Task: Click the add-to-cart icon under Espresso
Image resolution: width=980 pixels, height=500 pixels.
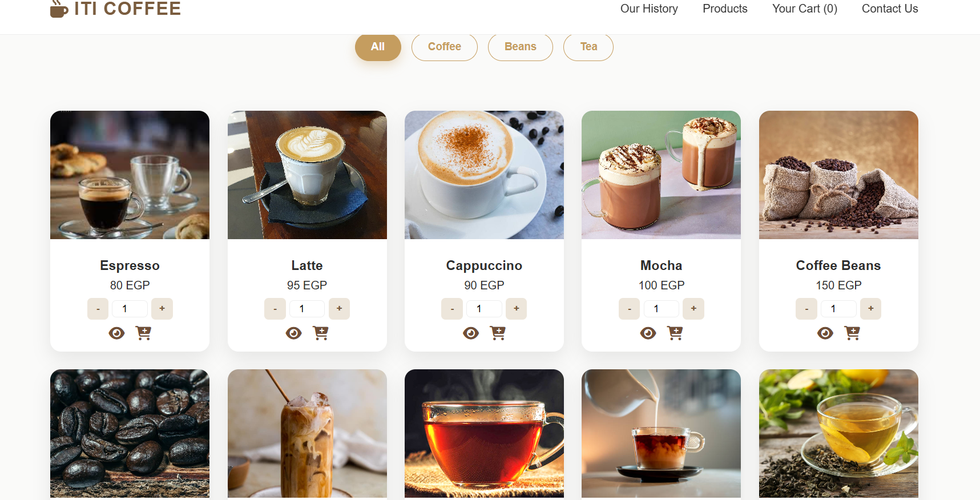Action: pos(143,333)
